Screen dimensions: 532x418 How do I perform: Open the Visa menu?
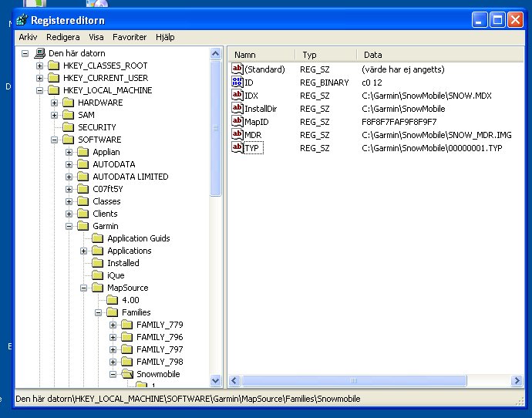pyautogui.click(x=96, y=37)
